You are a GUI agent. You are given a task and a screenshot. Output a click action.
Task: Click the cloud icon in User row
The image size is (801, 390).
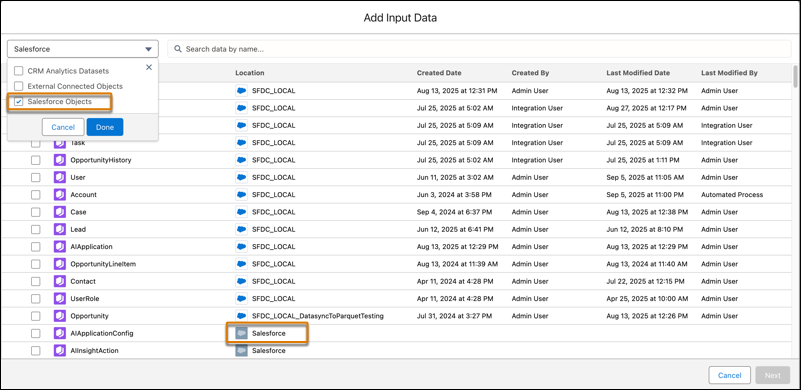pos(241,177)
